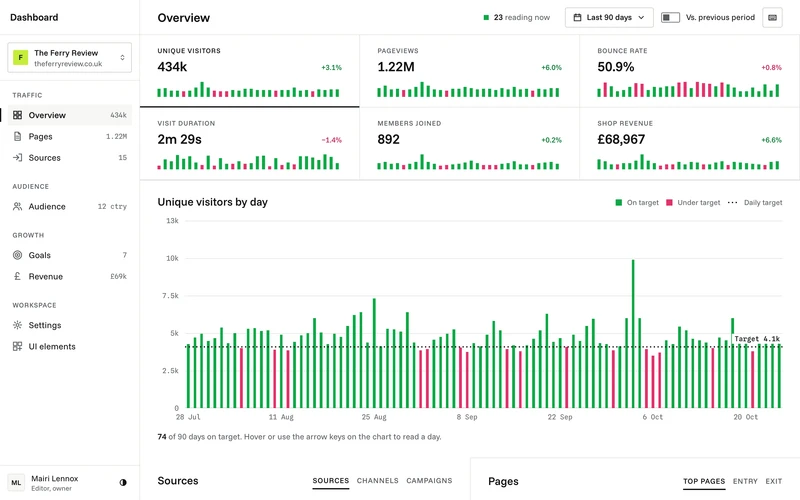The width and height of the screenshot is (800, 500).
Task: Click the 12 ctry audience count
Action: (x=112, y=207)
